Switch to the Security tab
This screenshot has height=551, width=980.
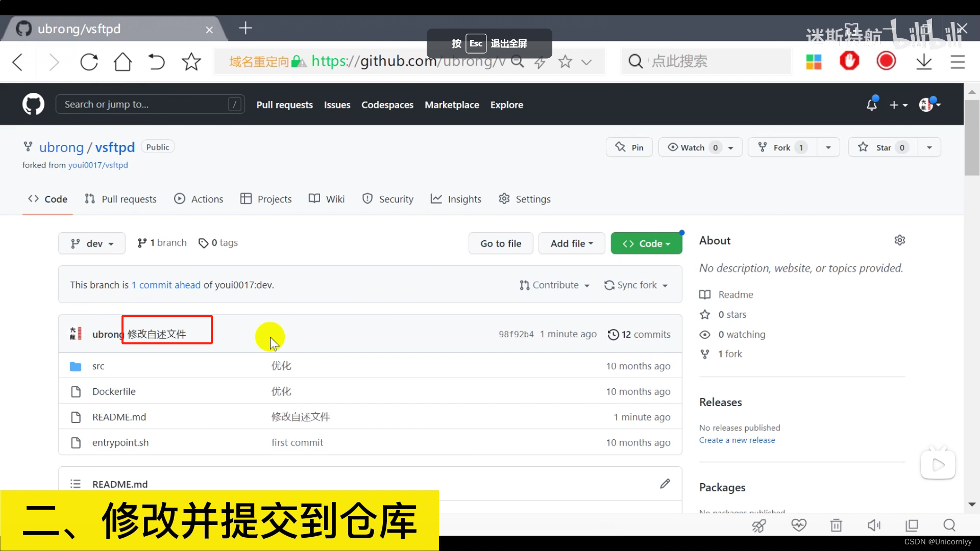click(x=388, y=199)
